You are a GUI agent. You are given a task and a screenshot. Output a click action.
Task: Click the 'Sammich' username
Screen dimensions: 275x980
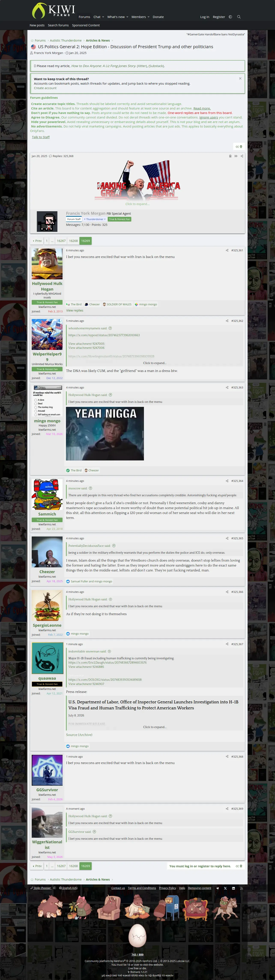[x=47, y=514]
